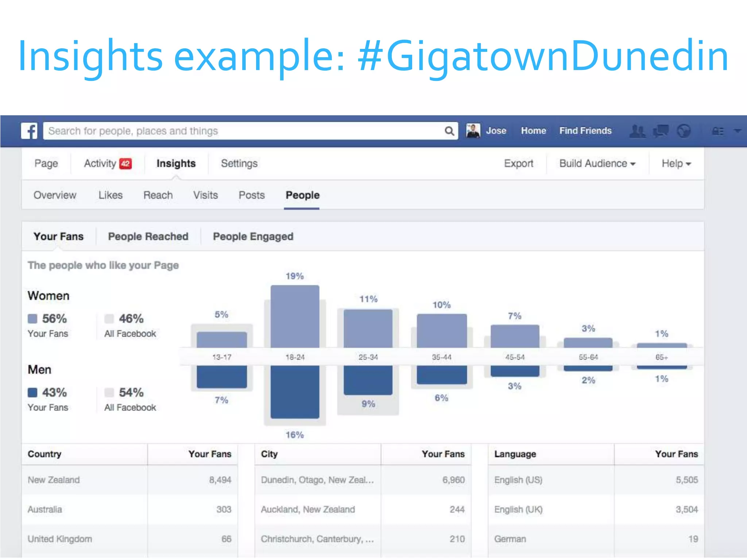Click the Country column header
This screenshot has width=747, height=560.
pos(44,454)
